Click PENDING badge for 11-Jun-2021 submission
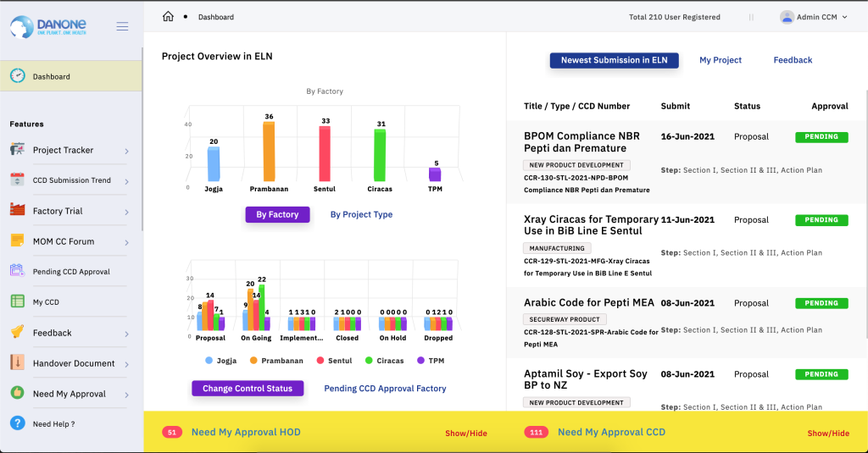This screenshot has width=868, height=453. coord(821,219)
